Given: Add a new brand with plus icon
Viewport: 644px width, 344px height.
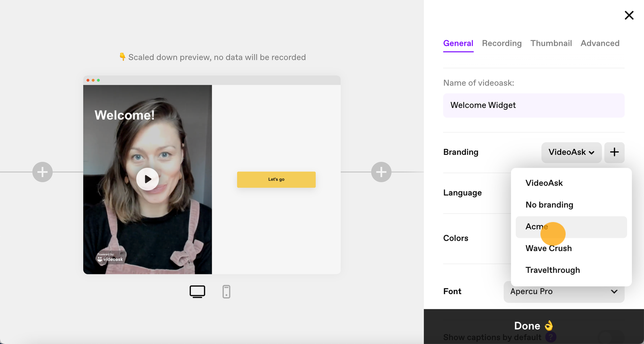Looking at the screenshot, I should (614, 152).
